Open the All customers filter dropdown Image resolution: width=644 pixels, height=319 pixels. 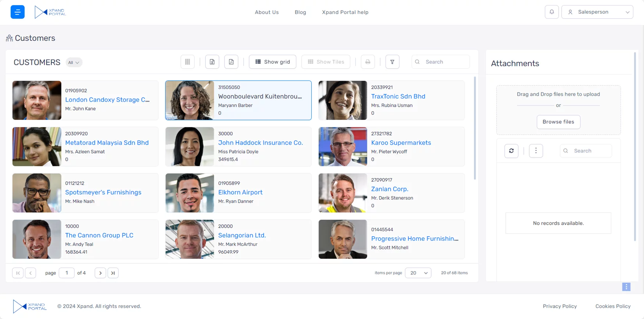pyautogui.click(x=74, y=63)
